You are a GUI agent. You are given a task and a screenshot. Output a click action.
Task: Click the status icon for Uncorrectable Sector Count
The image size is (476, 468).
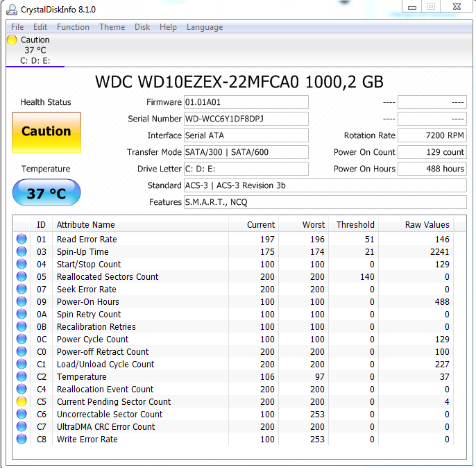(22, 414)
